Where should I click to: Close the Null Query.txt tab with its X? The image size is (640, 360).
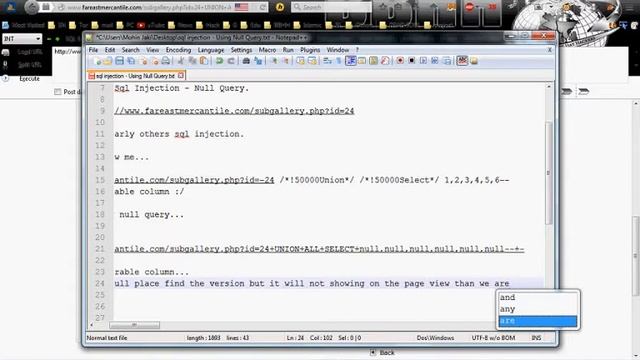coord(181,76)
